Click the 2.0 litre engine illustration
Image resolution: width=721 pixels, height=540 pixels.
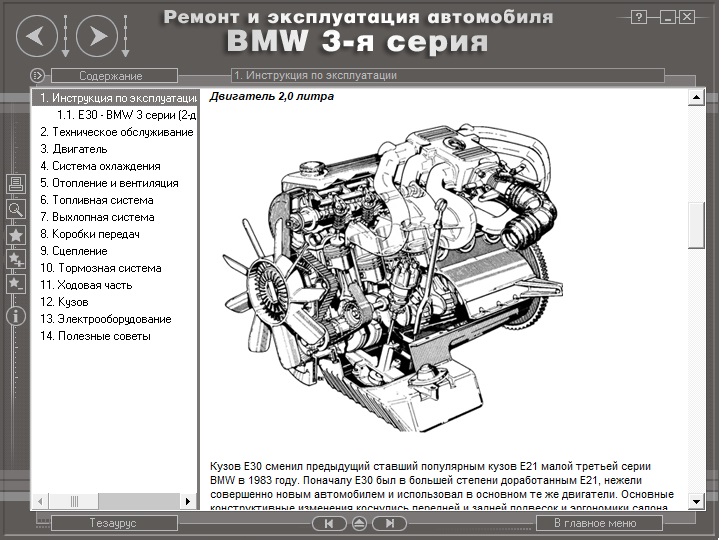393,277
